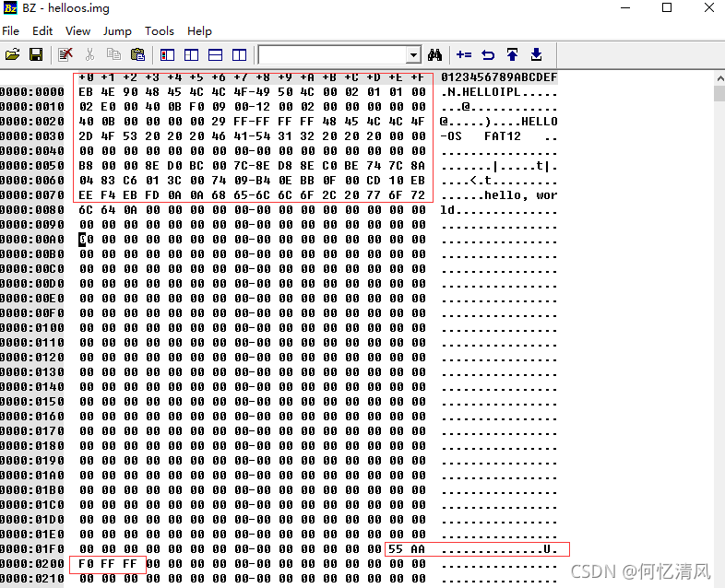The image size is (725, 588).
Task: Click the ASCII column header 0123456789ABCDEF
Action: (499, 77)
